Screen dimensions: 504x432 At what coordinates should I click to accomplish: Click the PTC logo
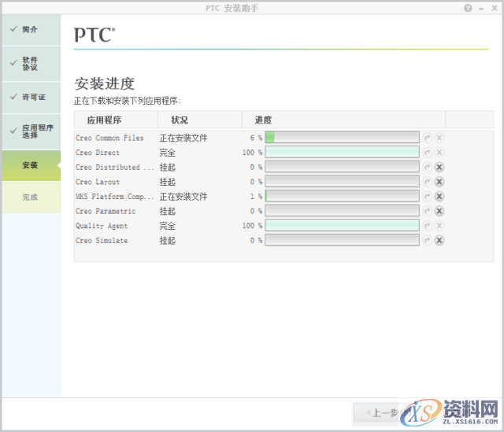click(x=94, y=35)
